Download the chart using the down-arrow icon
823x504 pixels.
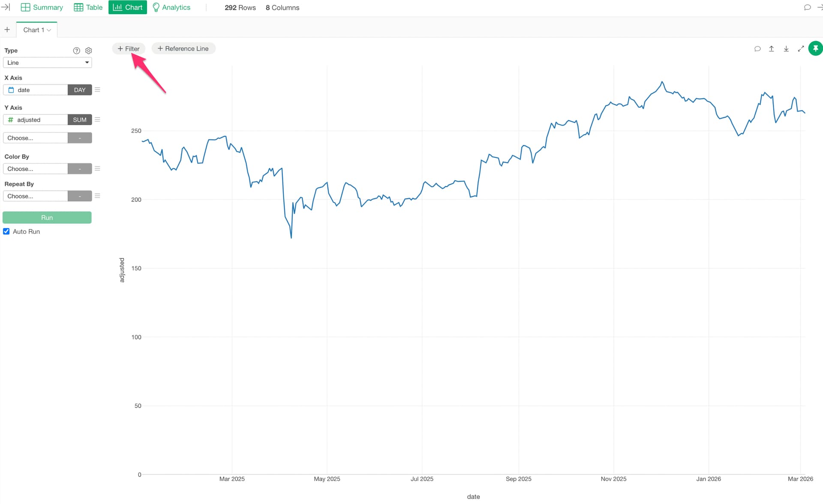coord(786,49)
